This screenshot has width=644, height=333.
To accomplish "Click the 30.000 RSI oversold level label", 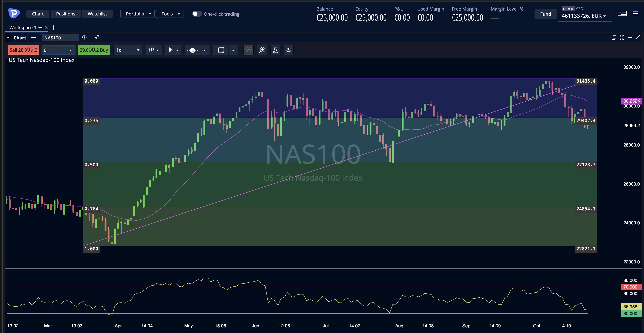I will [x=632, y=313].
